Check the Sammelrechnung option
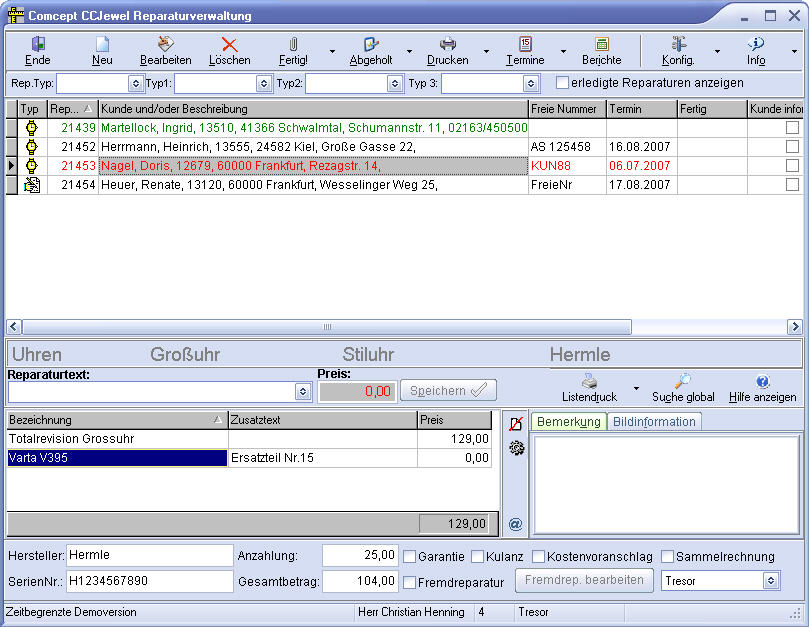Viewport: 809px width, 627px height. coord(667,557)
